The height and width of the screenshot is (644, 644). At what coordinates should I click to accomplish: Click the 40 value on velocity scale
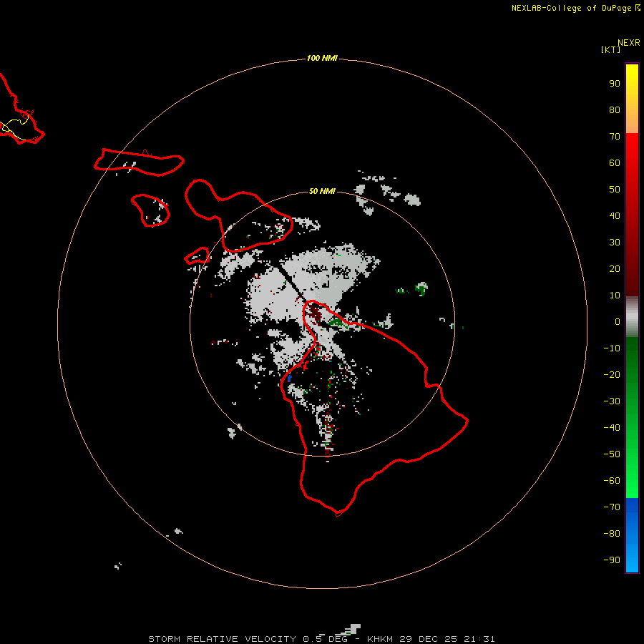(x=615, y=216)
